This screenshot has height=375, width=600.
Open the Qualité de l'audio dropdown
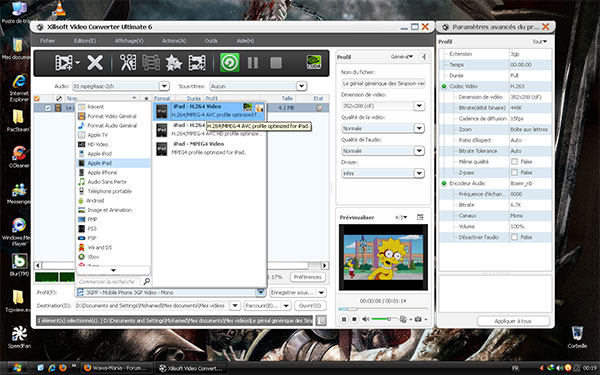[x=419, y=151]
